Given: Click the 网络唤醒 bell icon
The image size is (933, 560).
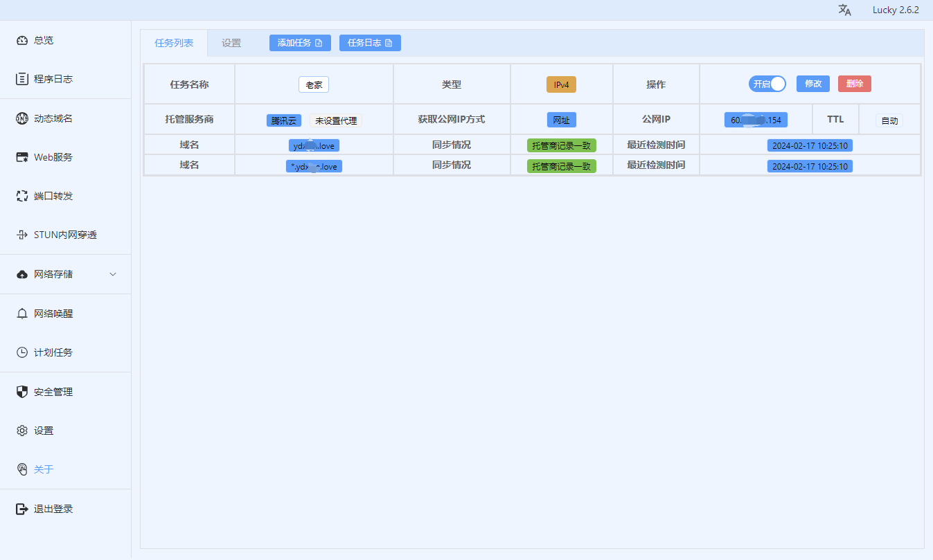Looking at the screenshot, I should click(x=22, y=314).
